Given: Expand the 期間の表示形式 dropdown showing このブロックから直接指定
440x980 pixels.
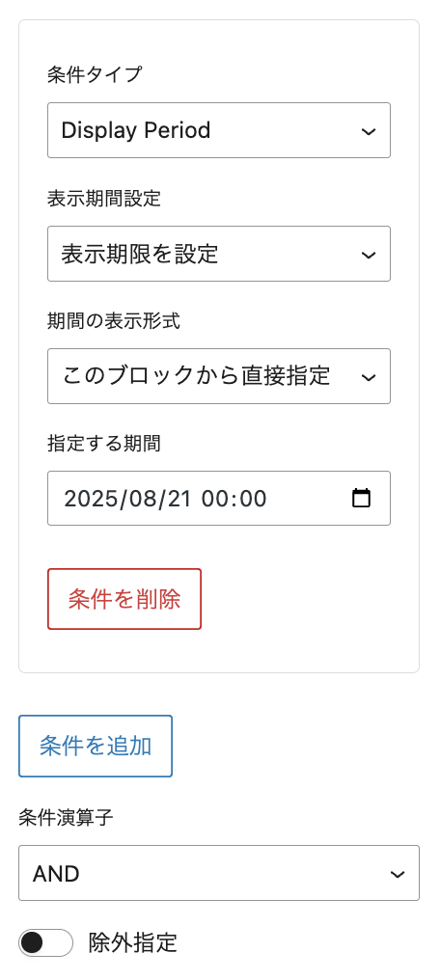Looking at the screenshot, I should pyautogui.click(x=219, y=376).
